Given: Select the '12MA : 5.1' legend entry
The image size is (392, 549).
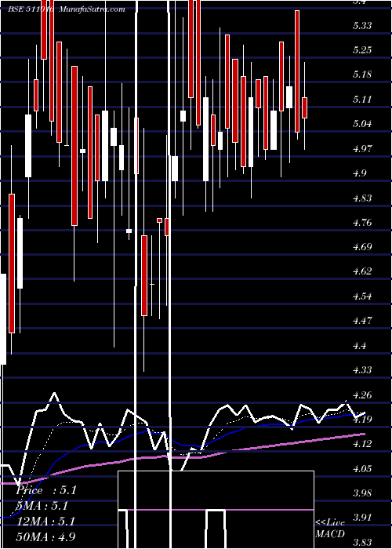Looking at the screenshot, I should point(45,522).
